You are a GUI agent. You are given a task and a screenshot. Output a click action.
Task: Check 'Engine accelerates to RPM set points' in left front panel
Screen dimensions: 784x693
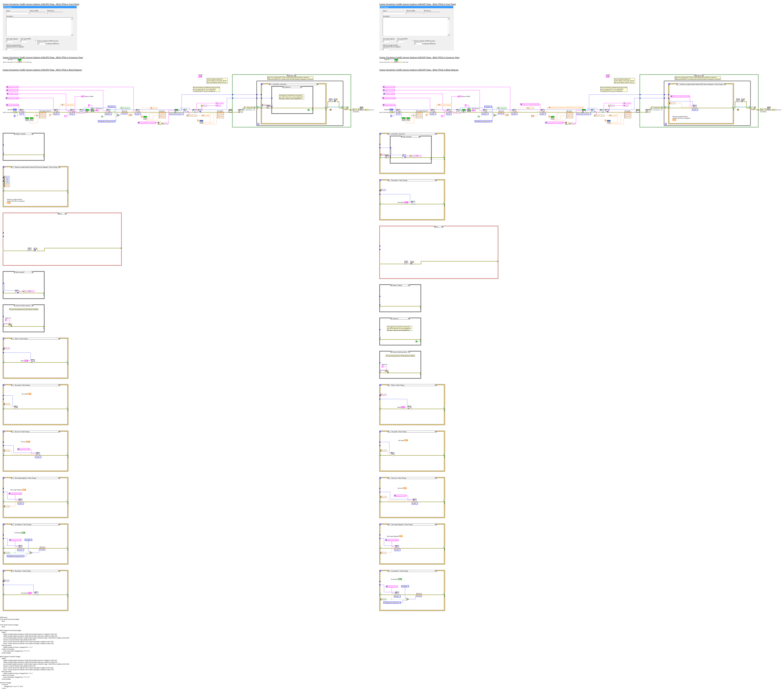tap(36, 41)
